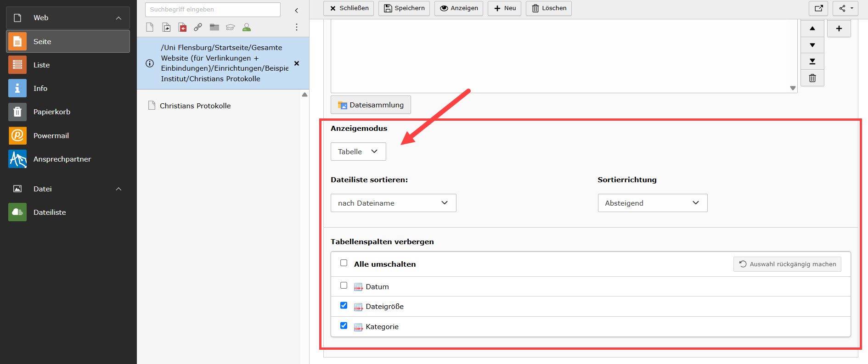
Task: Click the chain link icon in tree toolbar
Action: click(x=198, y=28)
